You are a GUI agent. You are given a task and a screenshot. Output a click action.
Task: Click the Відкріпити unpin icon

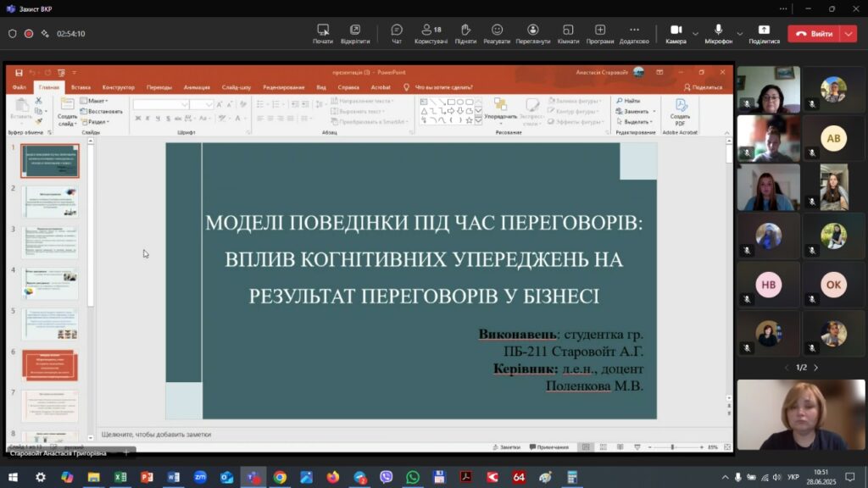(x=355, y=30)
